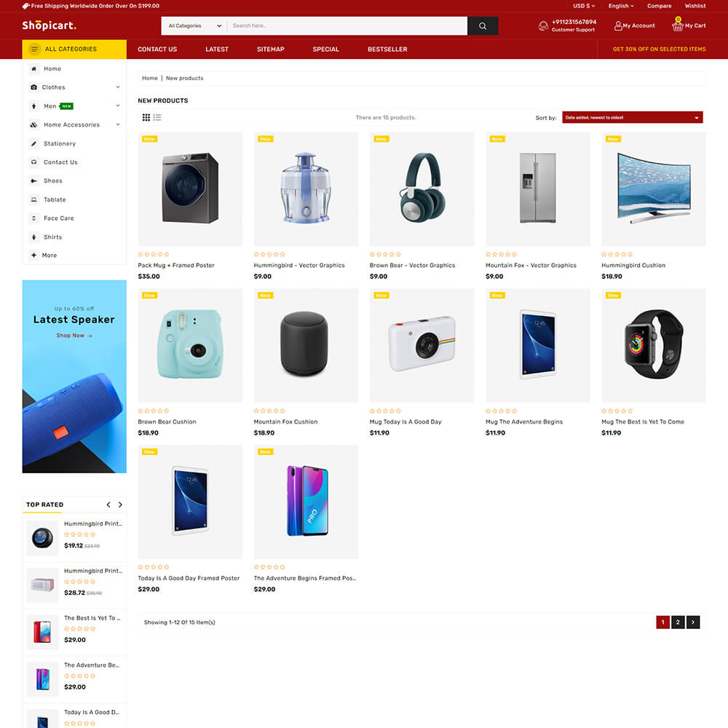Open the My Cart basket icon
Image resolution: width=728 pixels, height=728 pixels.
coord(677,25)
